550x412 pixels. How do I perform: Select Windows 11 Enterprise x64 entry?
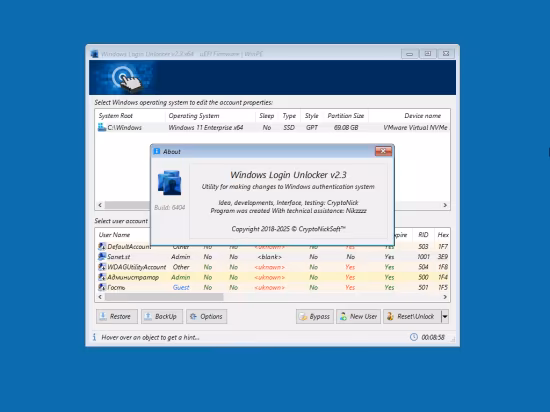(x=206, y=127)
